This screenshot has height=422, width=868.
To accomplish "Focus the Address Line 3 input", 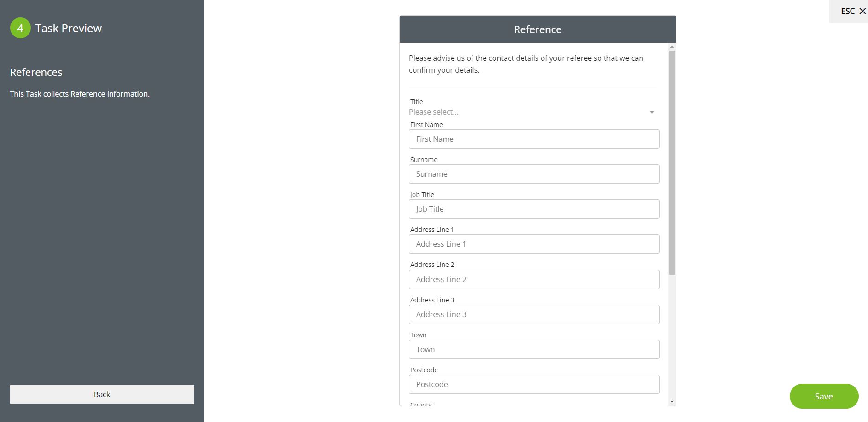I will pyautogui.click(x=534, y=314).
